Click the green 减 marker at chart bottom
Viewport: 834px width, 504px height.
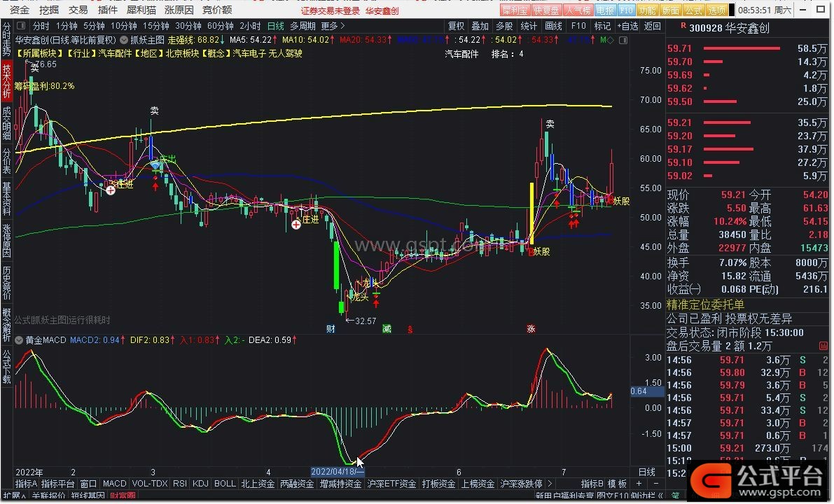click(x=387, y=328)
